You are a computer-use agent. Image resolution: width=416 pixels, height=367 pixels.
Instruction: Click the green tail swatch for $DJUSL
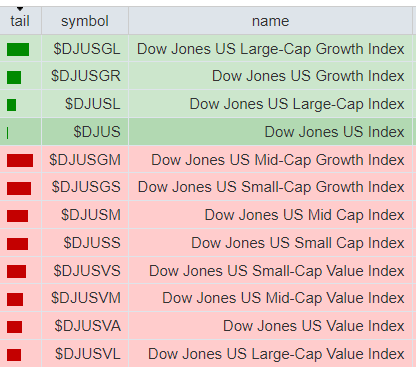(11, 105)
